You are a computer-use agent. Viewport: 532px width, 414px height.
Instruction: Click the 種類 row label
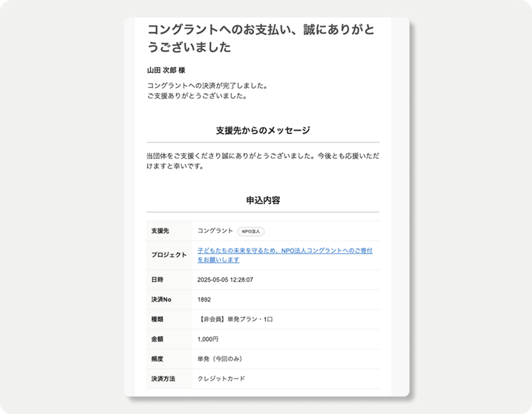point(157,320)
